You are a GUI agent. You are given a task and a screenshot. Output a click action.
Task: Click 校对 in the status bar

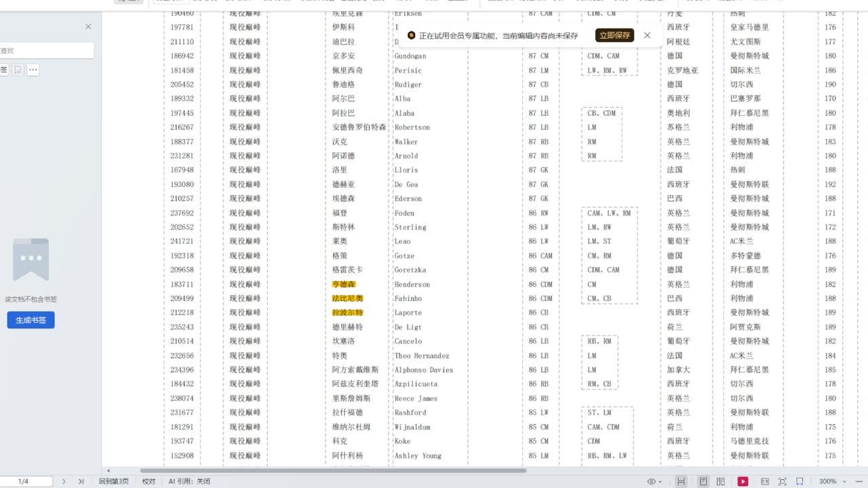click(x=149, y=481)
